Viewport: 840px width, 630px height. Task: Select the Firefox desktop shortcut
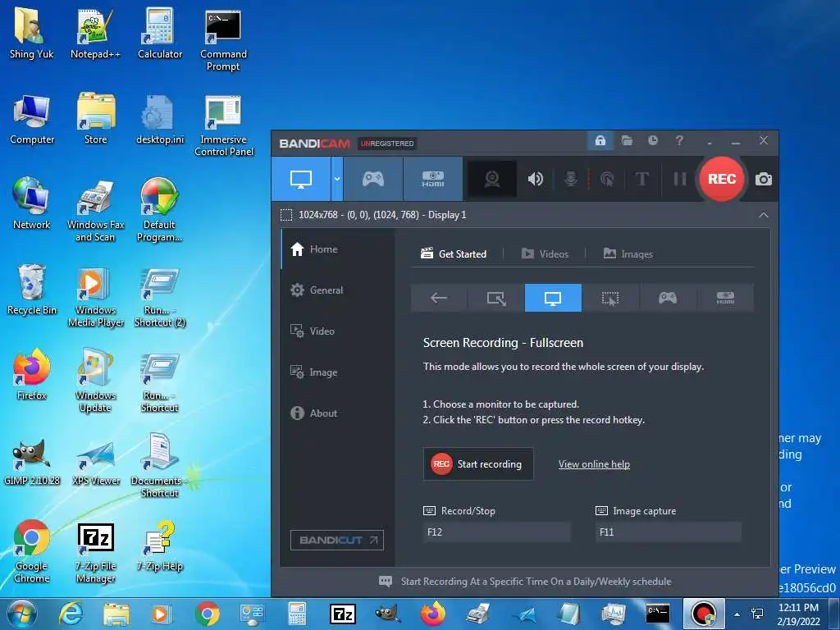[x=32, y=374]
